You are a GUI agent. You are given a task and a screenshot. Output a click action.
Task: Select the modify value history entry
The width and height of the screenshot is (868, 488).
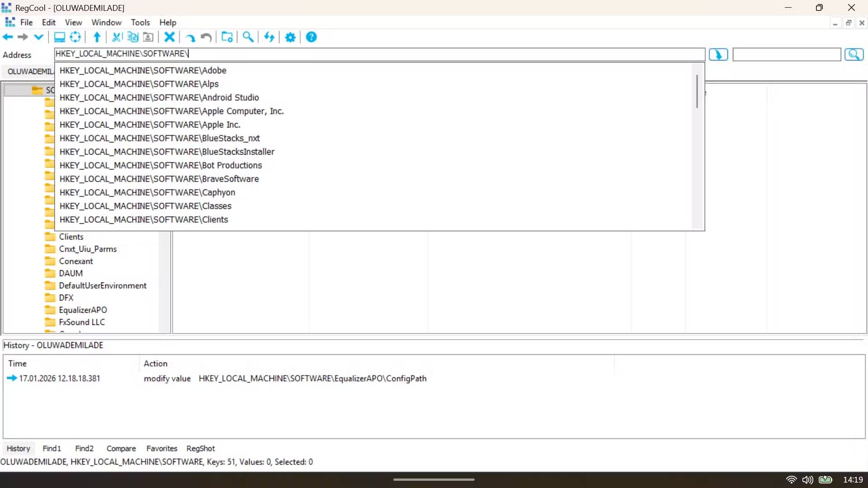[167, 378]
